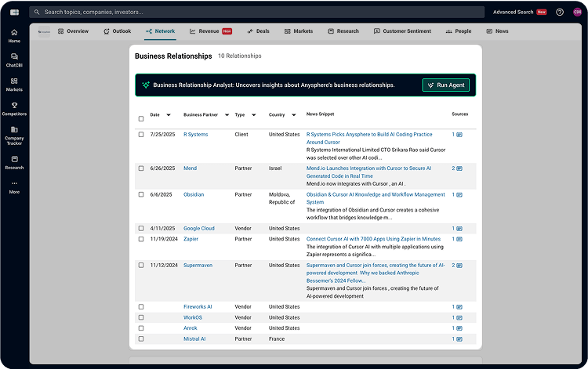
Task: Open sources icon for R Systems row
Action: tap(459, 135)
